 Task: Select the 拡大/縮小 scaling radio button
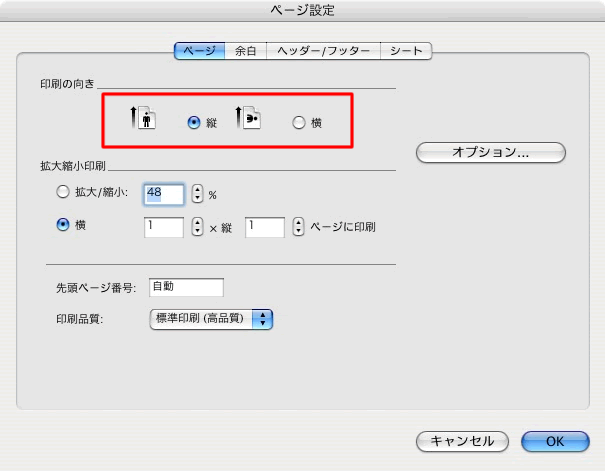63,193
